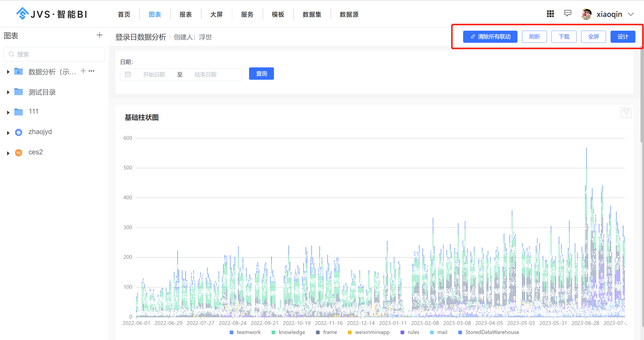Open the calendar icon in the date field
This screenshot has width=644, height=340.
click(128, 74)
